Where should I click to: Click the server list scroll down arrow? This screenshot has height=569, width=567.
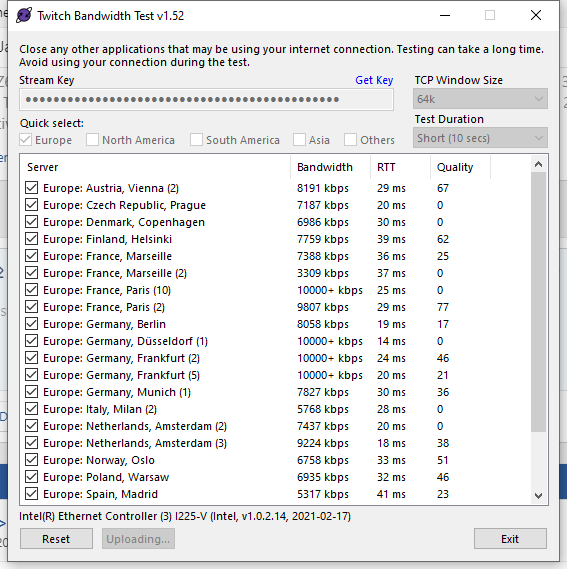click(x=538, y=495)
